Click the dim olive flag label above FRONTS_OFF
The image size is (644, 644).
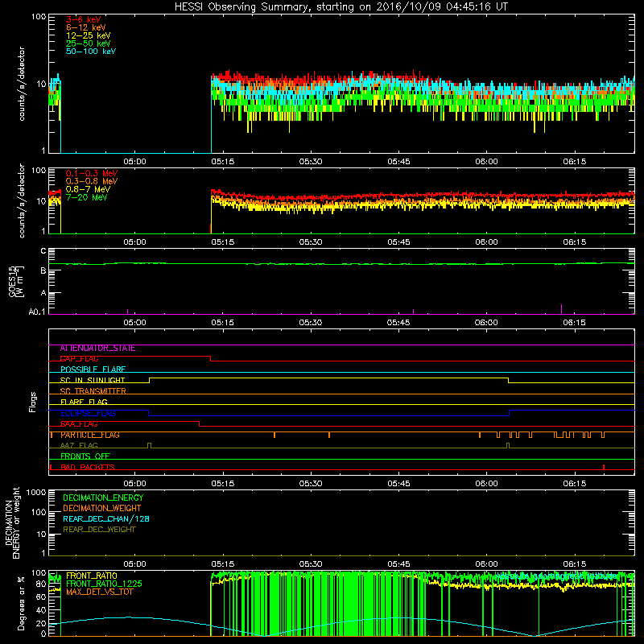click(79, 446)
